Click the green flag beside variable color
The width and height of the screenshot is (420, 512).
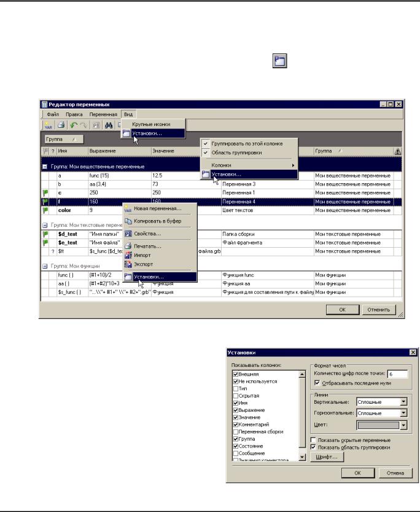pyautogui.click(x=45, y=210)
